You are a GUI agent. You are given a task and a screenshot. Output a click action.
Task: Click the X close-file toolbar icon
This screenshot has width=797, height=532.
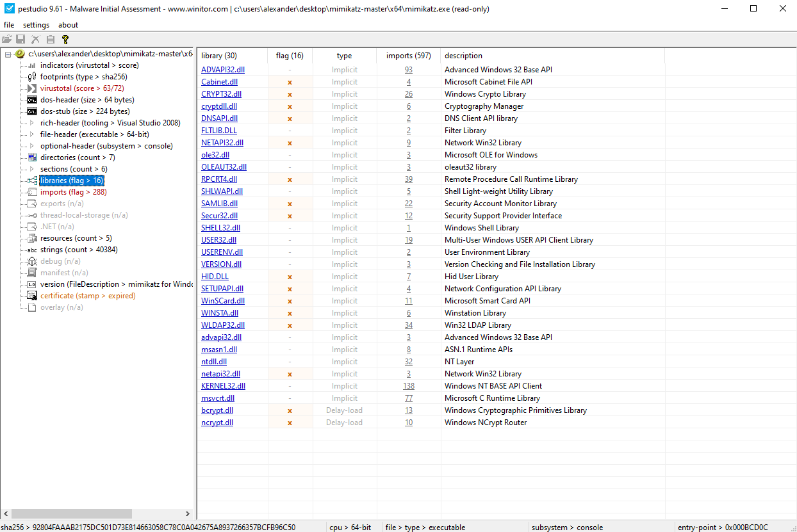coord(36,40)
